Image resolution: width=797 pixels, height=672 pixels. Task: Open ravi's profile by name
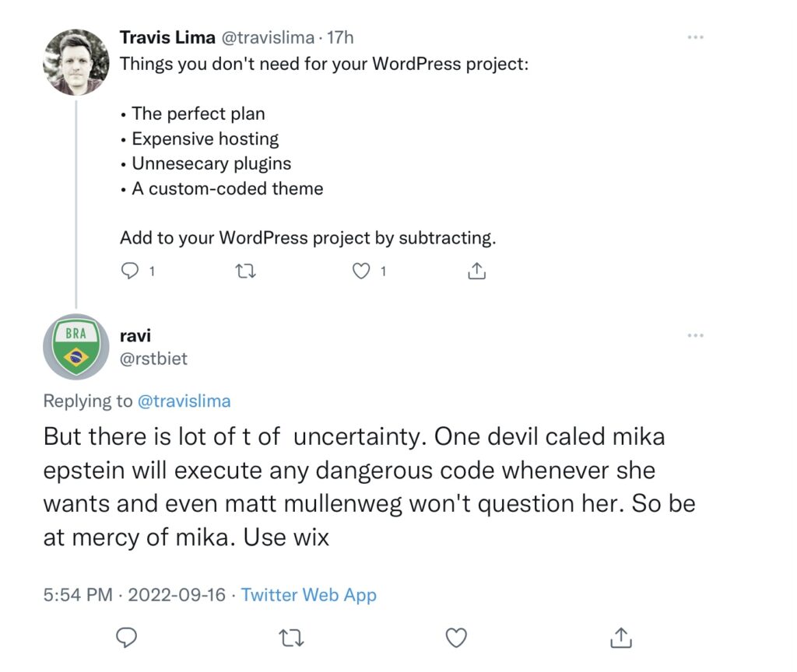pos(136,335)
